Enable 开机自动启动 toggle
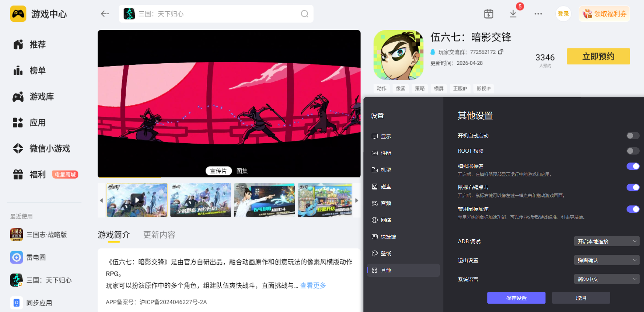This screenshot has width=644, height=312. (633, 136)
